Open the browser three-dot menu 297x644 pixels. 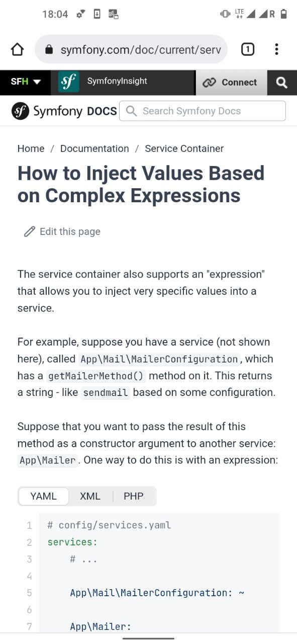276,49
